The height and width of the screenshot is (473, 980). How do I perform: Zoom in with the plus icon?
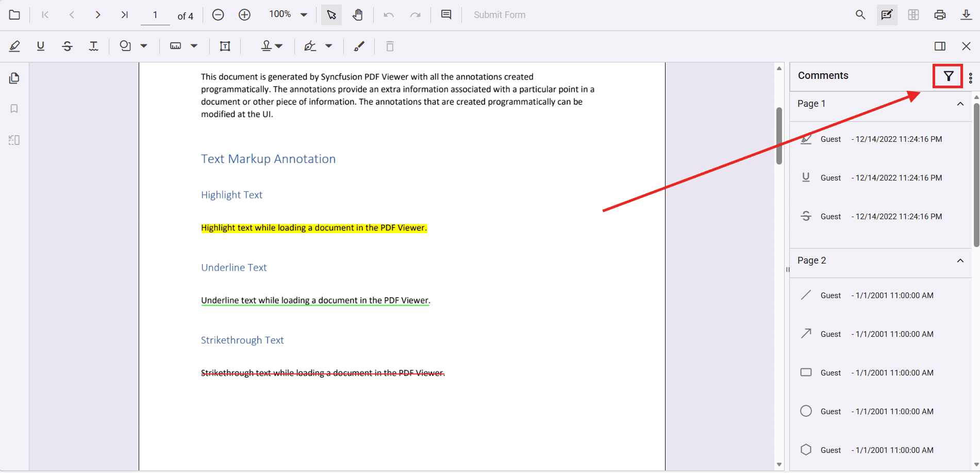(x=244, y=15)
